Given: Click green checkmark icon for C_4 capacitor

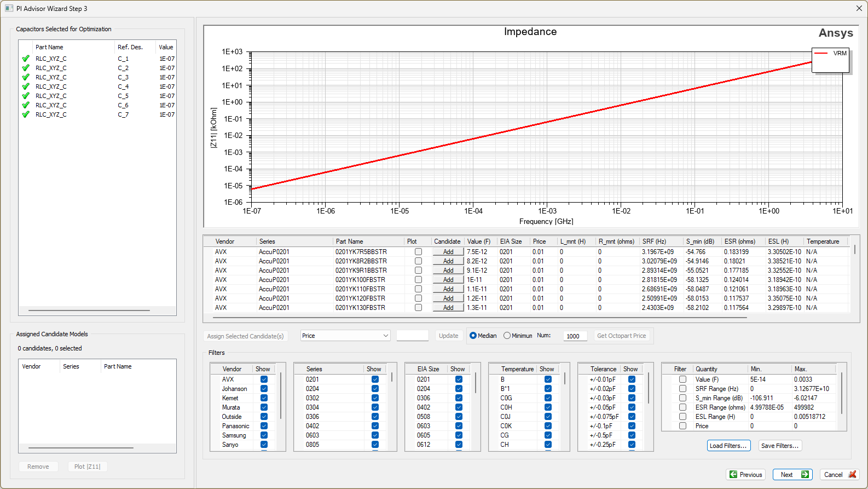Looking at the screenshot, I should pos(26,87).
